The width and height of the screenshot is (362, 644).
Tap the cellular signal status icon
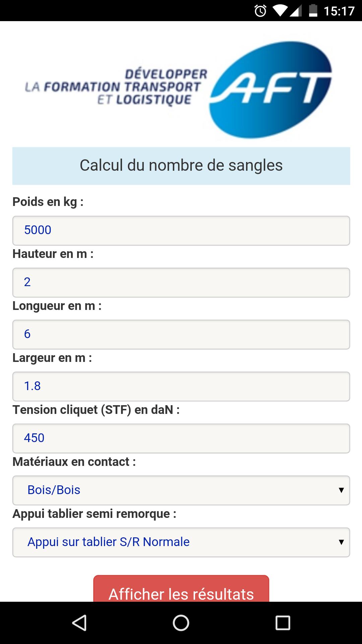click(x=296, y=11)
